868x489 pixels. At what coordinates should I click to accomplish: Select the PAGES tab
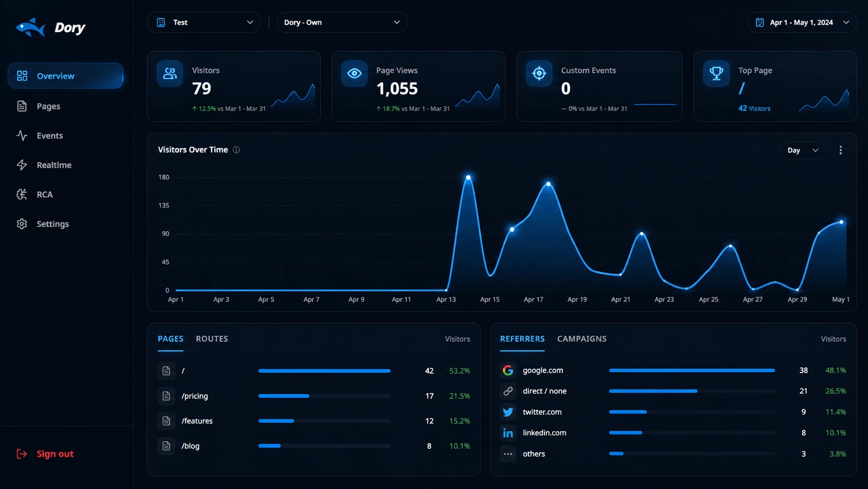[170, 339]
